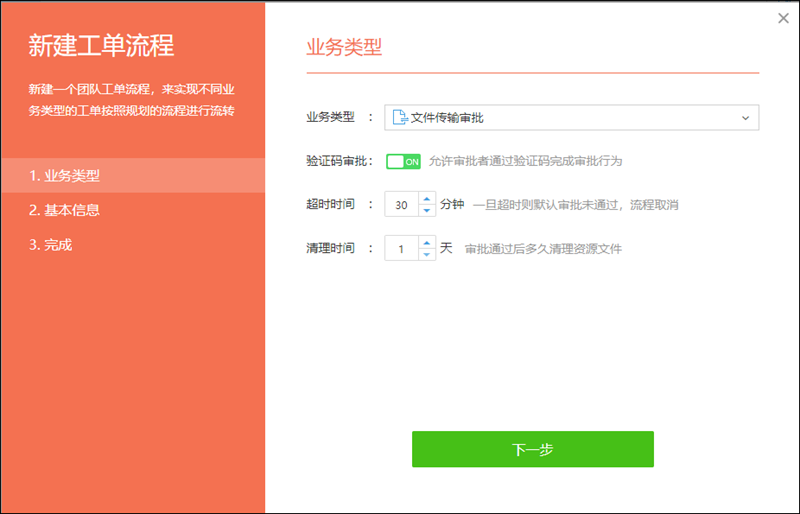Click the 业务类型 section heading
Image resolution: width=800 pixels, height=514 pixels.
click(x=343, y=47)
